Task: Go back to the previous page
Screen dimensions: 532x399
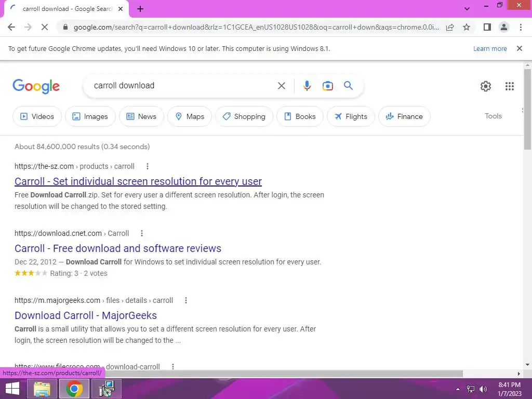Action: click(x=11, y=27)
